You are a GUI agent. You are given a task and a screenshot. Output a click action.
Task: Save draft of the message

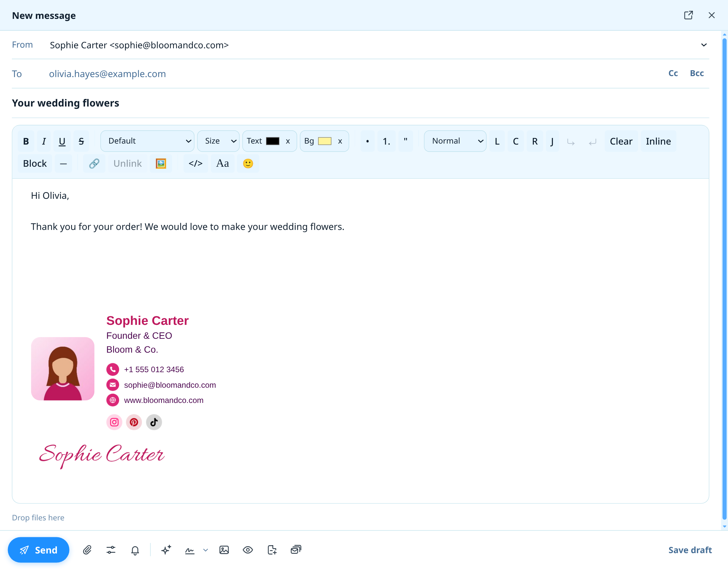coord(690,550)
